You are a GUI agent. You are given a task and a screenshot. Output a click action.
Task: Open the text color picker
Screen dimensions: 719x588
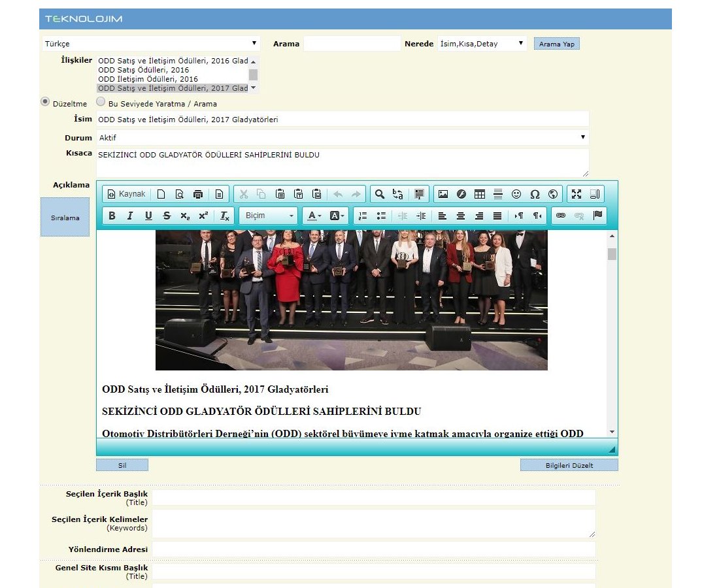(314, 216)
